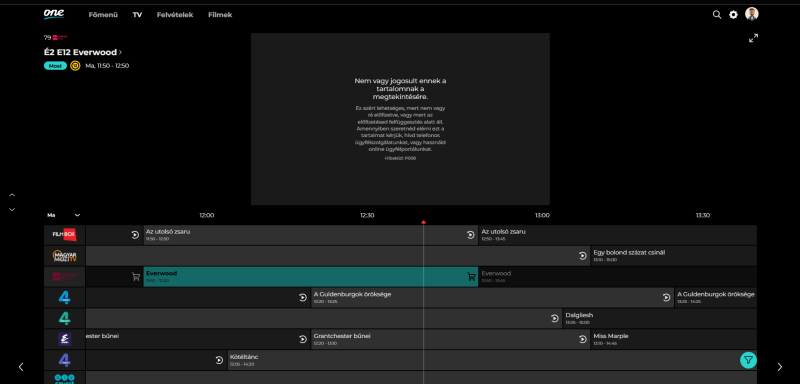Click the 'Nem vagy jogosult' message in player

400,89
